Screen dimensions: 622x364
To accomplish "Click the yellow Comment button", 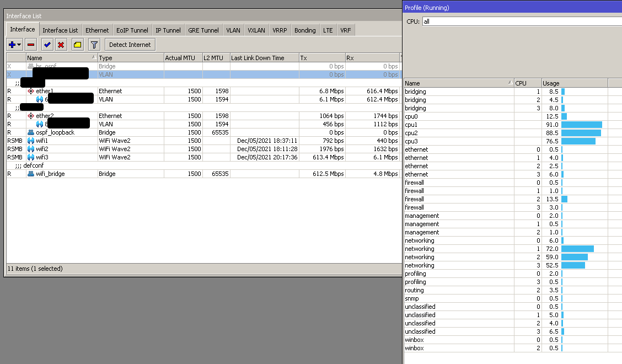I will pyautogui.click(x=78, y=45).
